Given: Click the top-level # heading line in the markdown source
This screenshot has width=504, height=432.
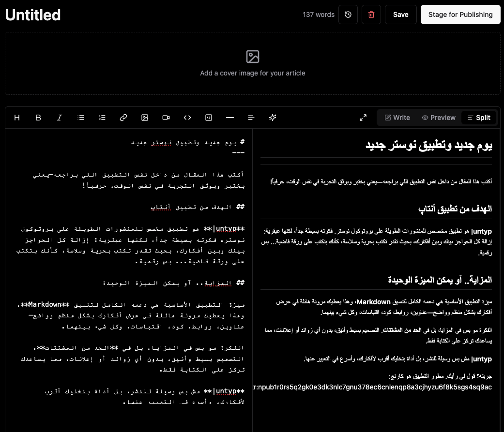Looking at the screenshot, I should 188,142.
